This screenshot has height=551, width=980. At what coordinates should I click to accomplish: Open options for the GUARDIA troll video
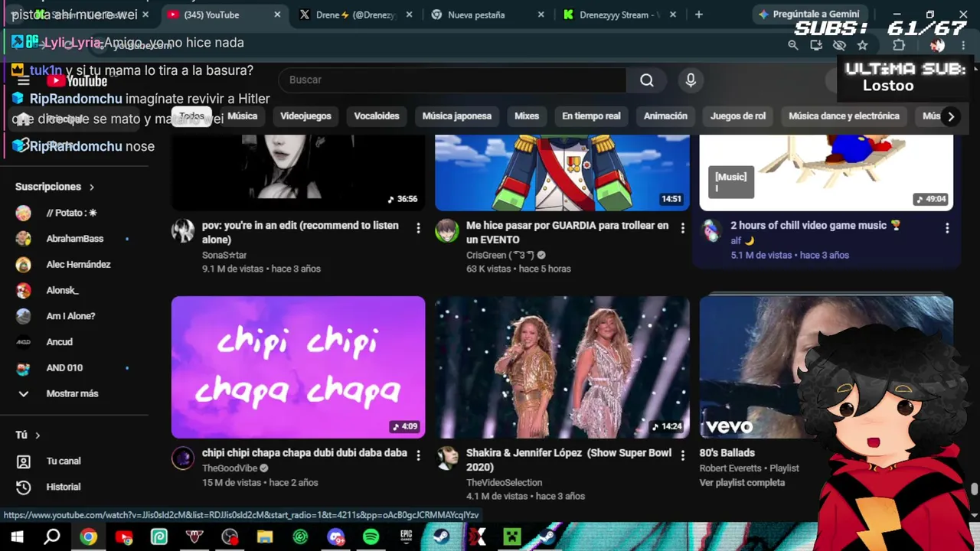(x=682, y=228)
